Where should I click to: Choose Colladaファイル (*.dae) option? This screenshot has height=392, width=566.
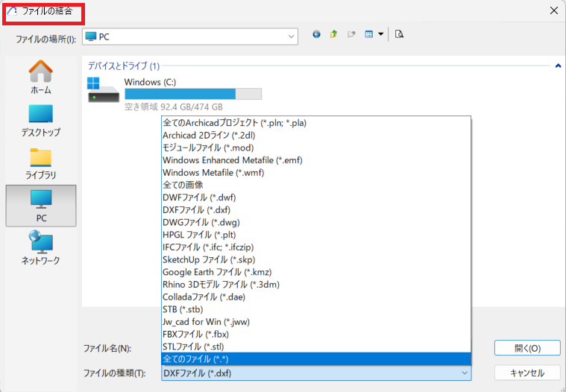[x=316, y=297]
